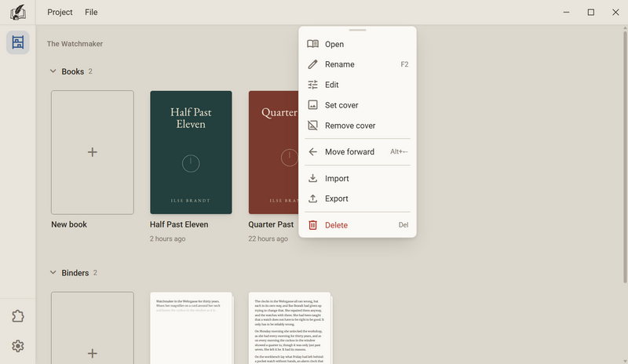The width and height of the screenshot is (628, 364).
Task: Choose Export from the context menu
Action: coord(357,198)
